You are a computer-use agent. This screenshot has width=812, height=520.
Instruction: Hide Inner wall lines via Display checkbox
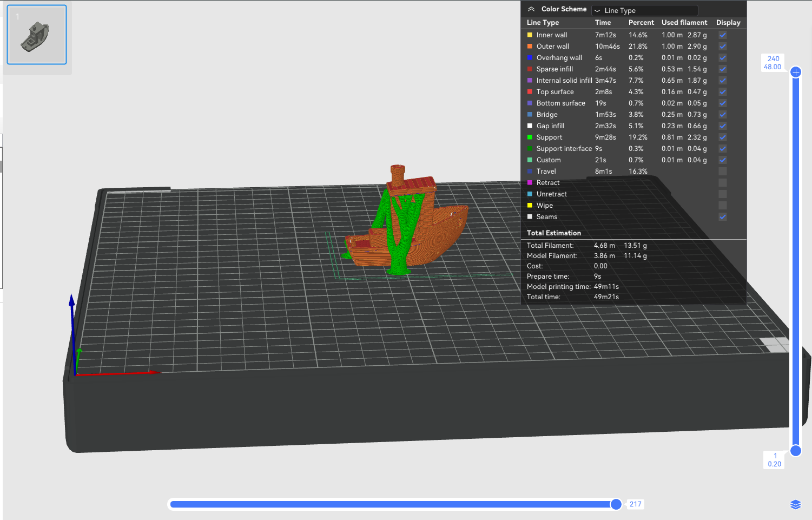723,35
